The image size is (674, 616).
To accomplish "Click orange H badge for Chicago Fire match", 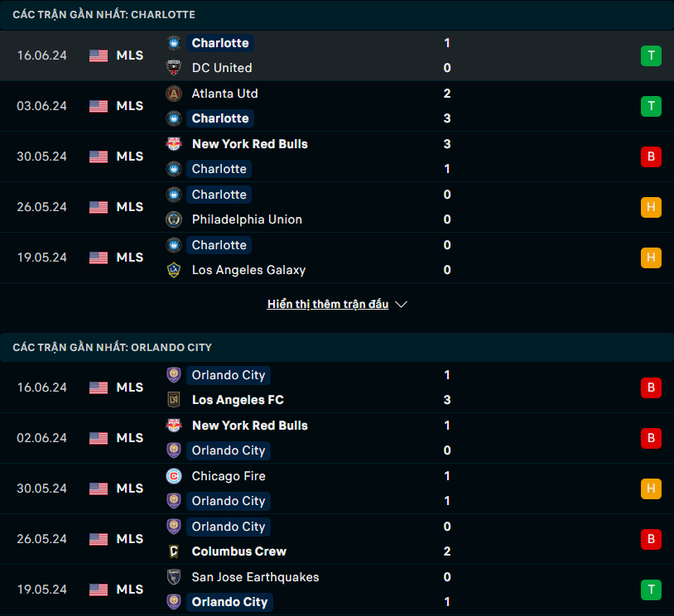I will pos(651,488).
